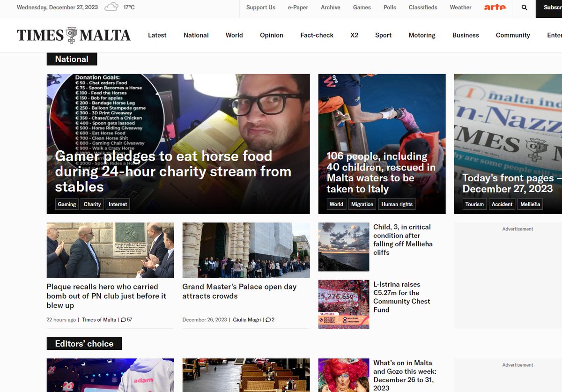Open the arte logo link
562x392 pixels.
coord(495,7)
